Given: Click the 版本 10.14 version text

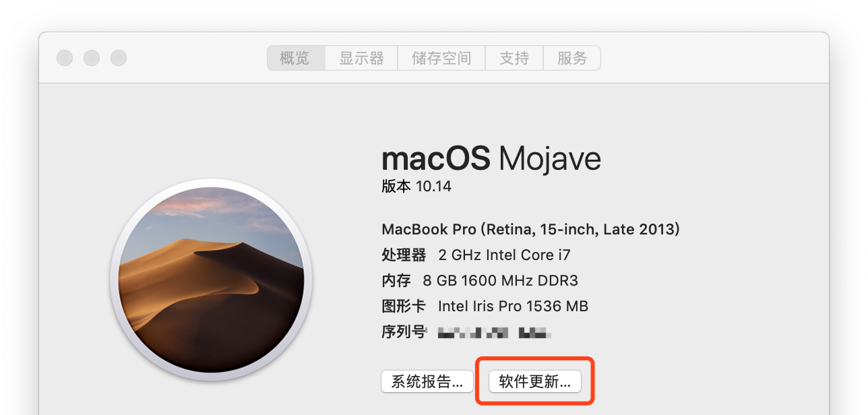Looking at the screenshot, I should (416, 187).
